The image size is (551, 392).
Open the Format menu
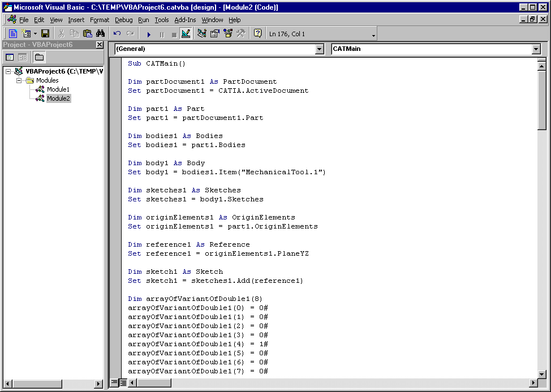(100, 20)
